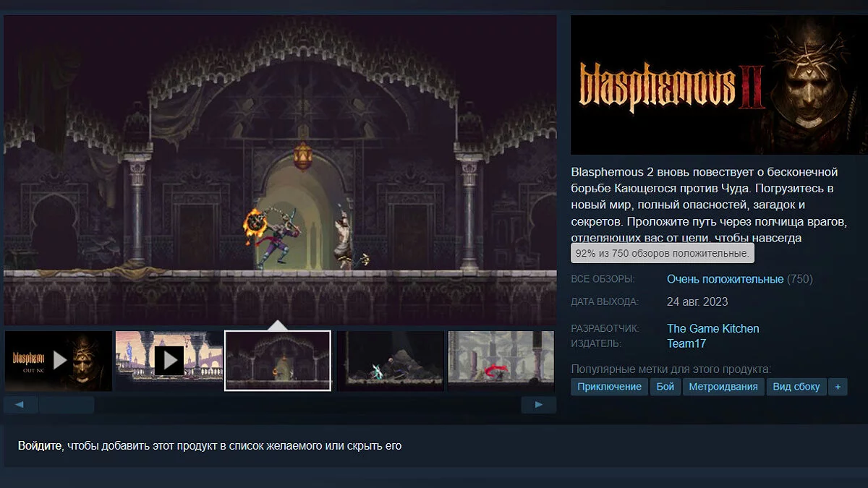The width and height of the screenshot is (868, 488).
Task: Open the main gameplay screenshot
Action: [x=280, y=170]
